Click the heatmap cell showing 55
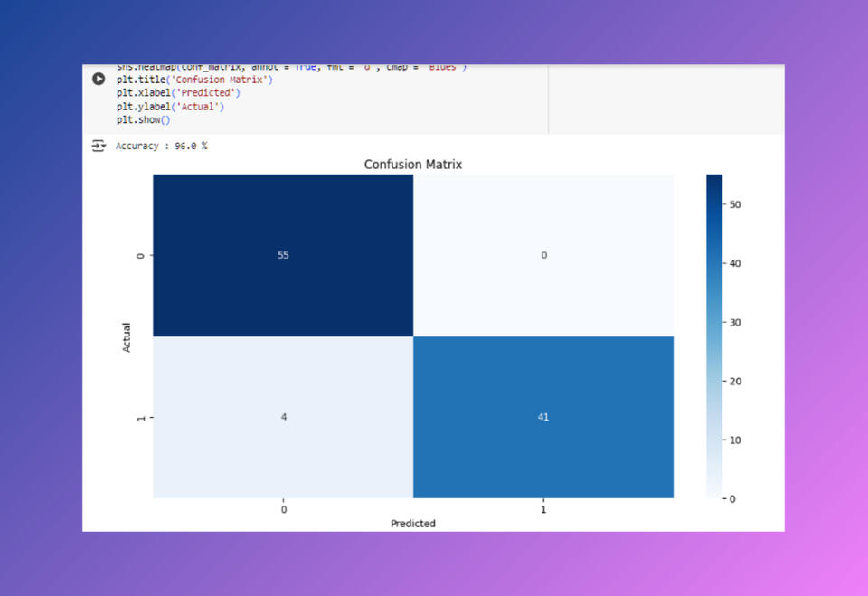The height and width of the screenshot is (596, 868). coord(283,255)
